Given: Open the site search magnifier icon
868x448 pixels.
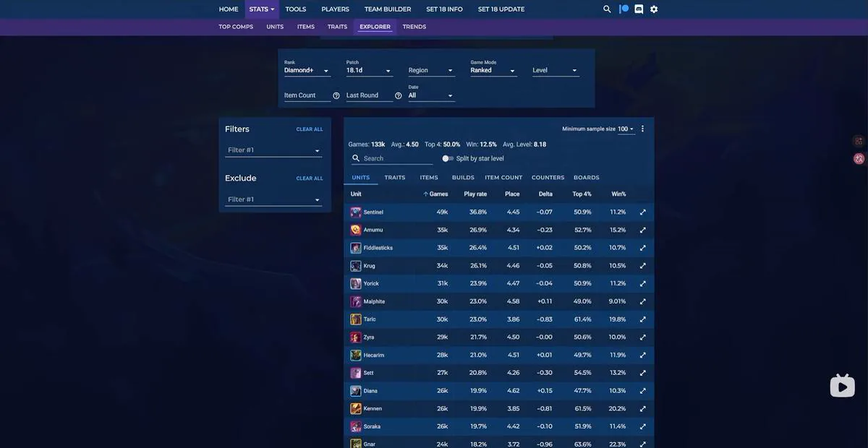Looking at the screenshot, I should point(607,9).
